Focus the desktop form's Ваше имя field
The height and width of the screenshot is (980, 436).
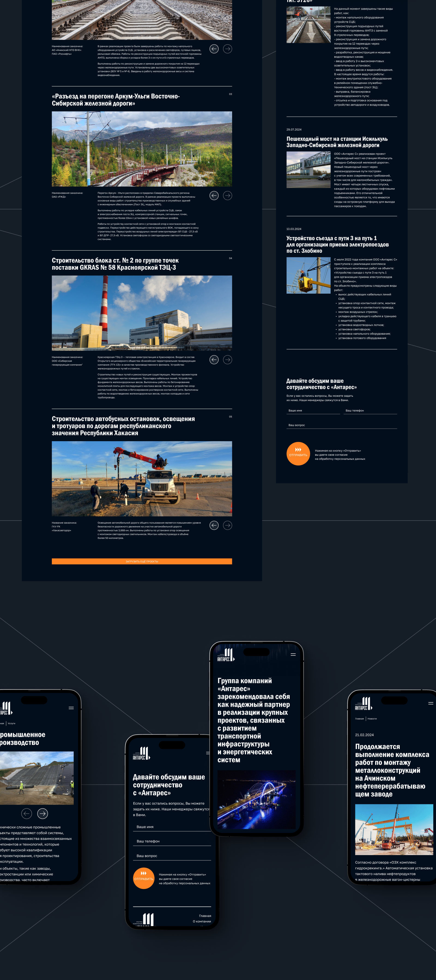click(313, 410)
